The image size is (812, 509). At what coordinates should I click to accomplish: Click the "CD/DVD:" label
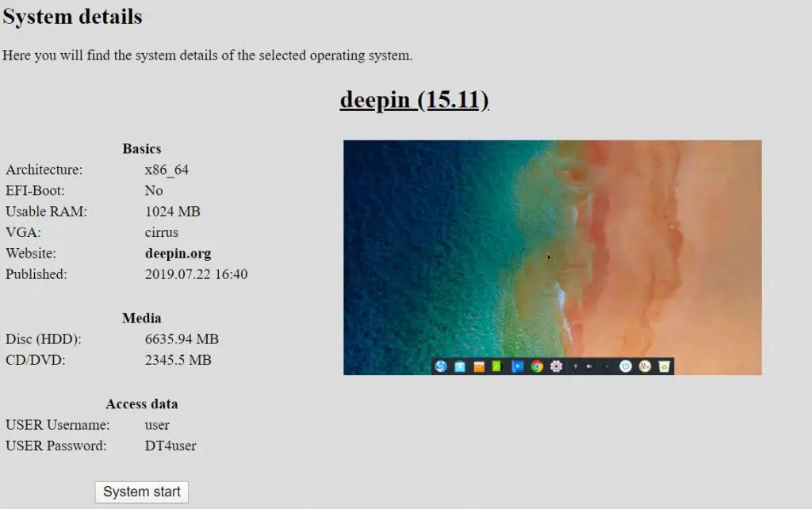coord(36,360)
